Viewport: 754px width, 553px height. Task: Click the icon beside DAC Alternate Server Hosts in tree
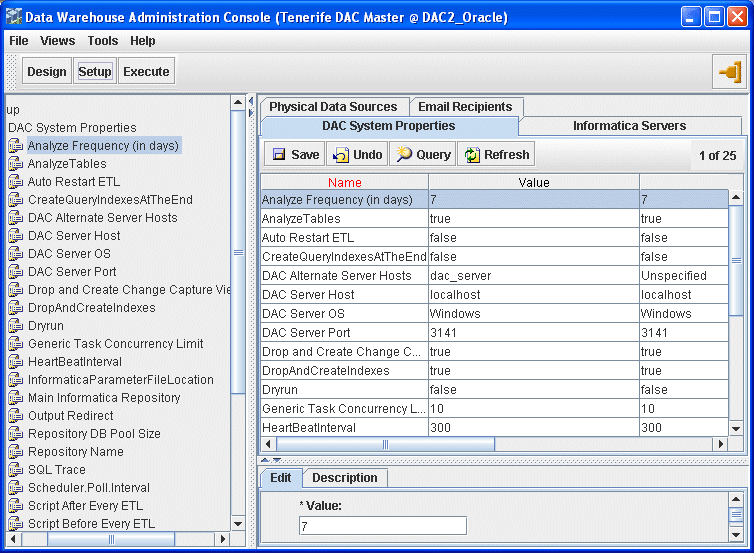click(15, 218)
